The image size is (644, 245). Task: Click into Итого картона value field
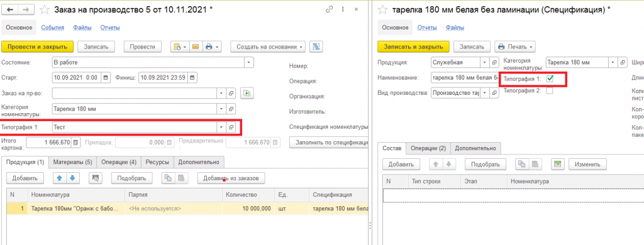49,143
